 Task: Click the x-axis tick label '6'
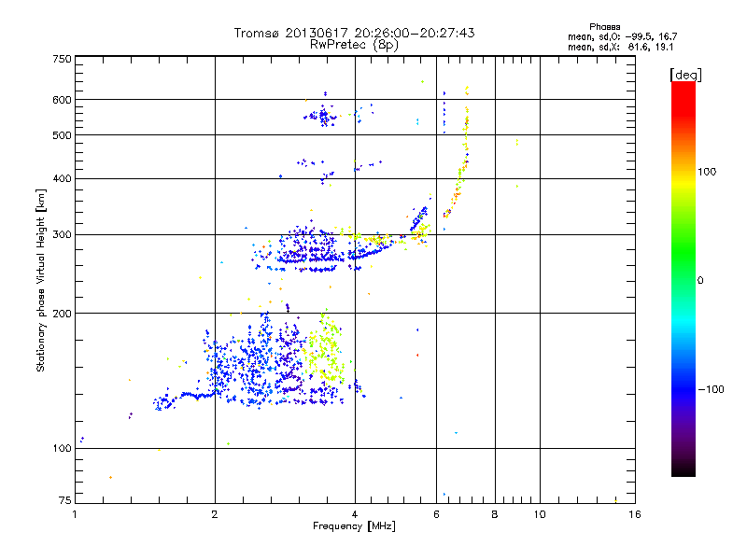(x=436, y=514)
